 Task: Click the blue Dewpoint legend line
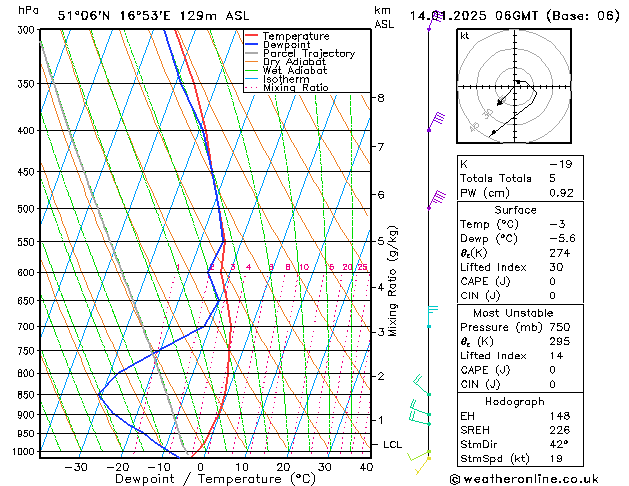(252, 44)
